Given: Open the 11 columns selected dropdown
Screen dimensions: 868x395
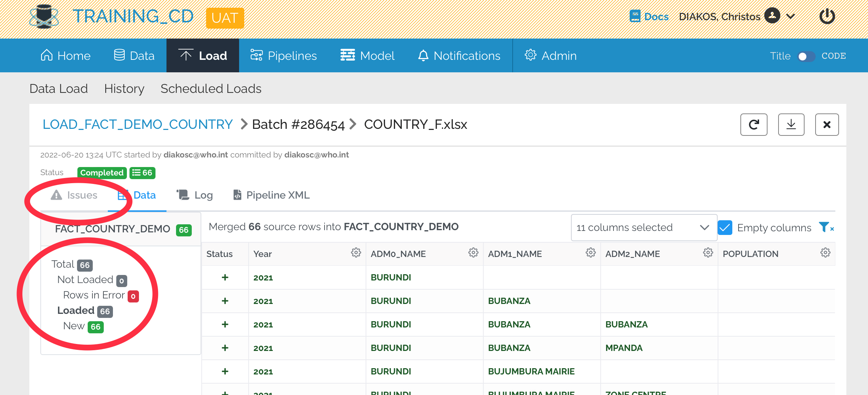Looking at the screenshot, I should click(644, 228).
